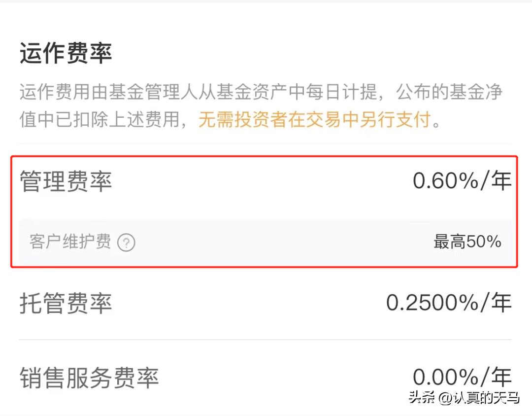Select the 管理费率 label
This screenshot has width=532, height=416.
[66, 181]
